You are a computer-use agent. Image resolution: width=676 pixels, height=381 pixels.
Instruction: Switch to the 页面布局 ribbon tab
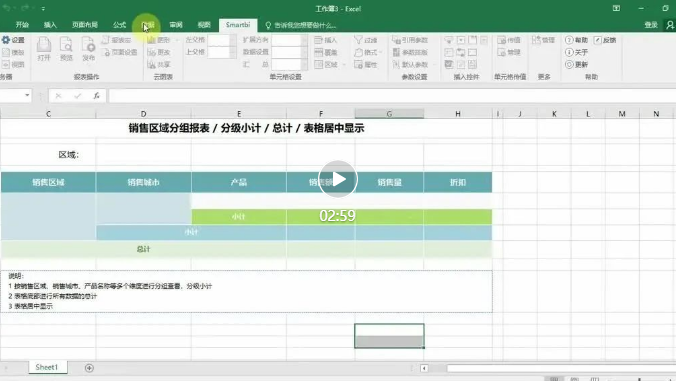tap(85, 25)
